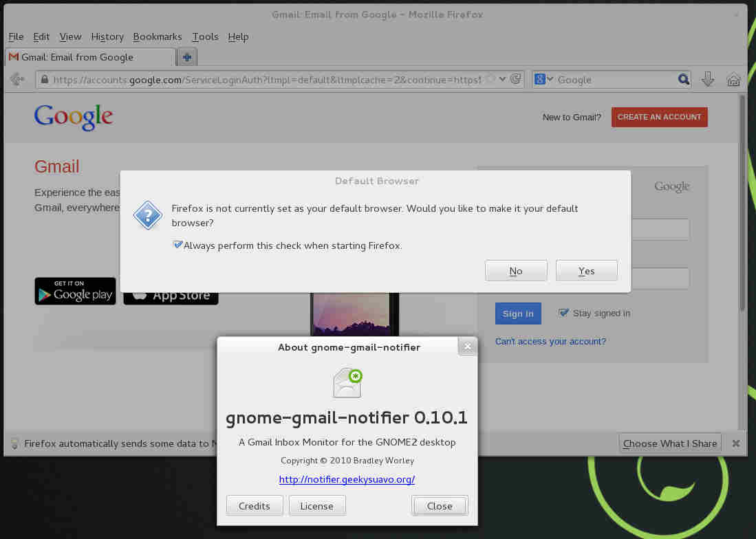
Task: Open the View menu
Action: (70, 36)
